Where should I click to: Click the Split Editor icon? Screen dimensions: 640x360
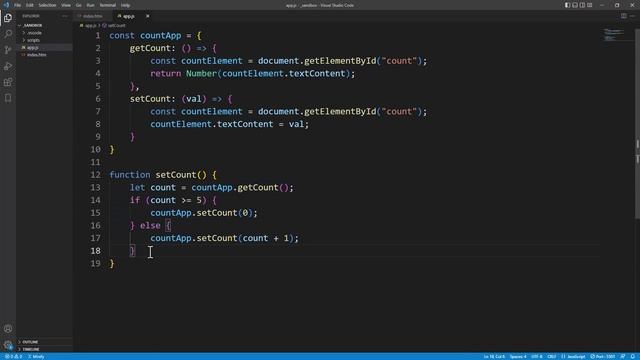624,16
